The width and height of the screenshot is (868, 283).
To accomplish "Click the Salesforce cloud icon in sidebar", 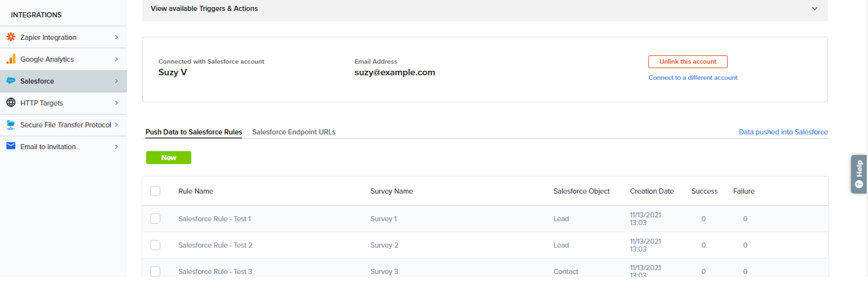I will (x=10, y=81).
